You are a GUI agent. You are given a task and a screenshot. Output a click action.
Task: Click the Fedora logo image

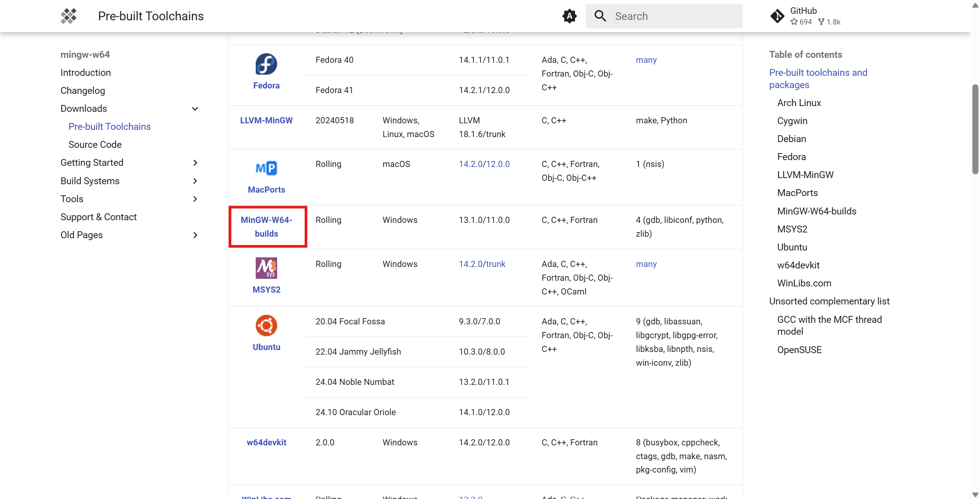(x=266, y=64)
